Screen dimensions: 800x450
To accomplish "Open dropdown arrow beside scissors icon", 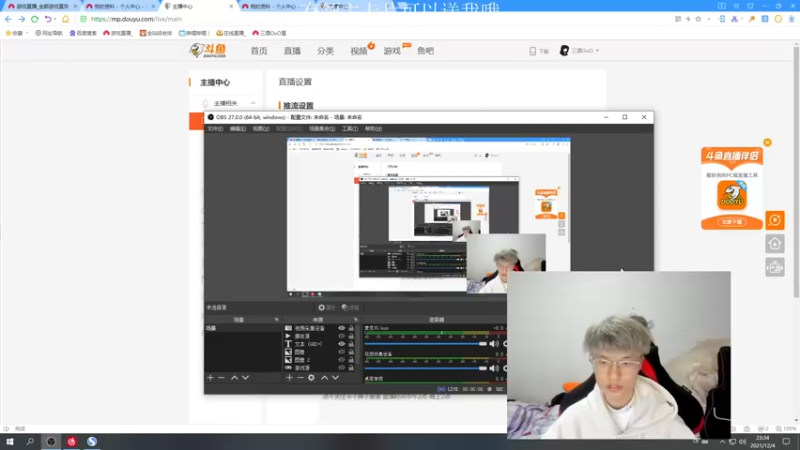I will coord(742,19).
